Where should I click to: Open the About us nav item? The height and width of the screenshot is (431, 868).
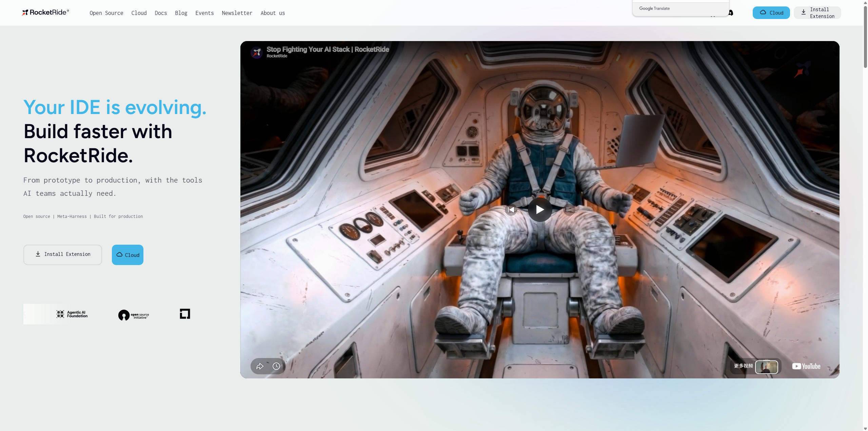click(273, 13)
